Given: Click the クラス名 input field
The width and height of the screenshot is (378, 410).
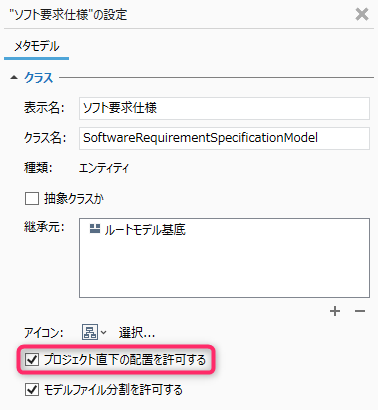Looking at the screenshot, I should 224,138.
